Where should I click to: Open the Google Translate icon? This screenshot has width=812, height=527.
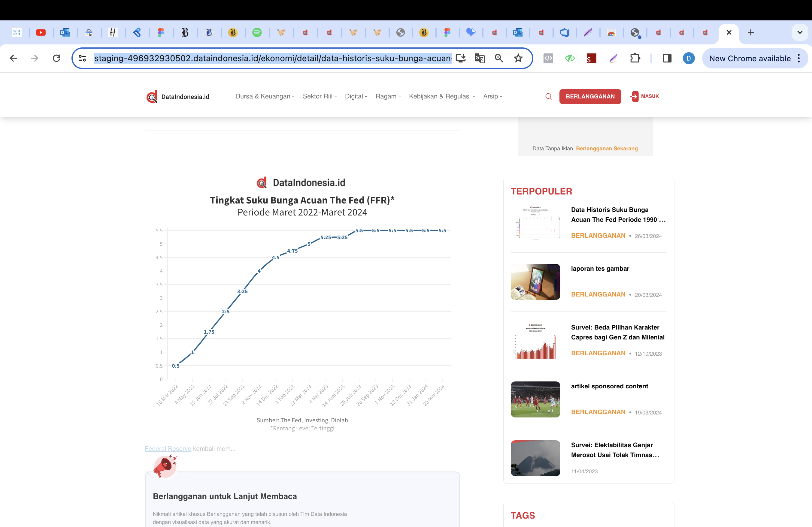(480, 58)
